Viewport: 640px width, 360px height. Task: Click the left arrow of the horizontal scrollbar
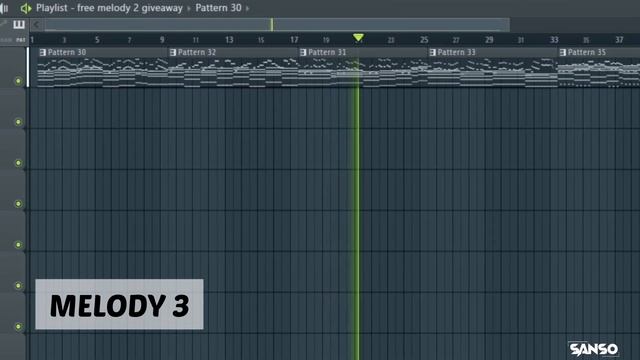tap(36, 25)
